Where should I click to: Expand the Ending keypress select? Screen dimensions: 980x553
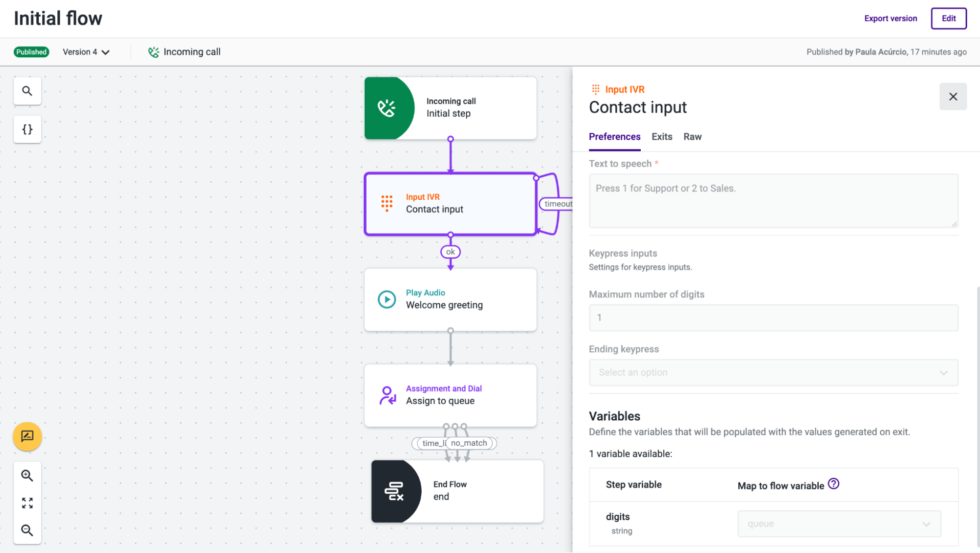coord(773,373)
